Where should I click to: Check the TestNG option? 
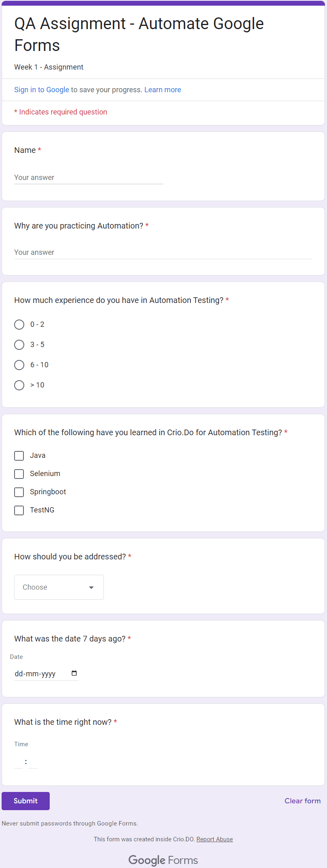pyautogui.click(x=19, y=510)
